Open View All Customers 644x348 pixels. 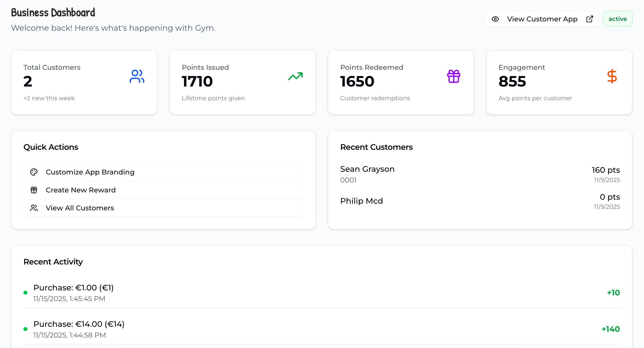[x=163, y=208]
